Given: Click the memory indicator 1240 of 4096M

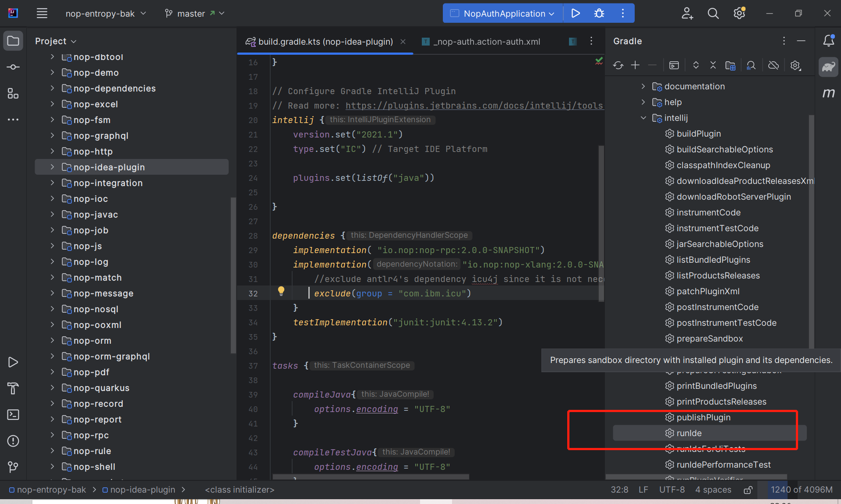Looking at the screenshot, I should [x=802, y=490].
